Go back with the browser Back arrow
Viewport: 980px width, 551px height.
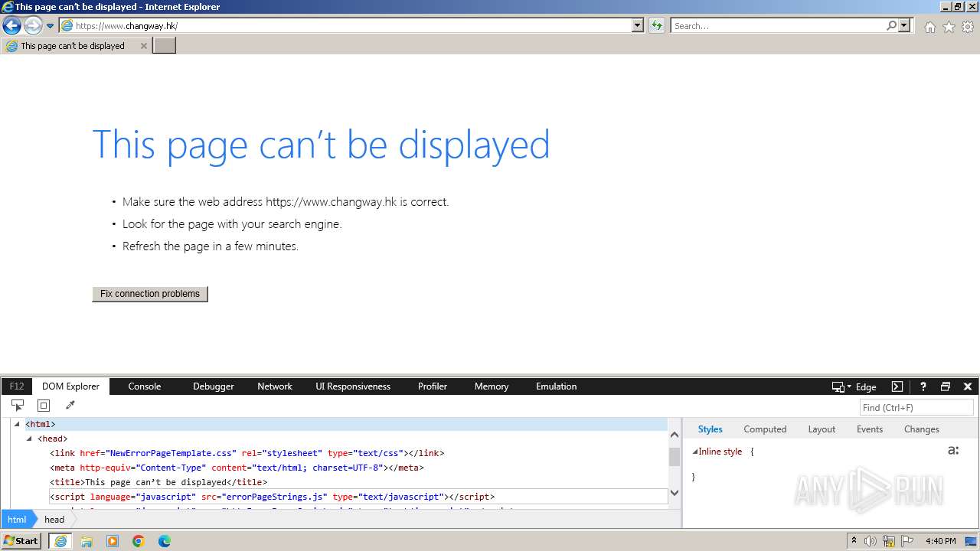click(x=11, y=26)
